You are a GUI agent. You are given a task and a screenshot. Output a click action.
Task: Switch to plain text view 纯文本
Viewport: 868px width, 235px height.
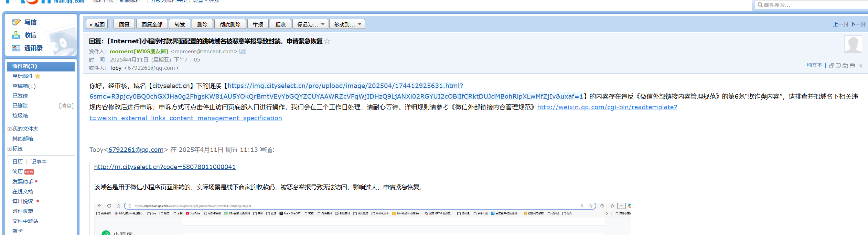814,65
